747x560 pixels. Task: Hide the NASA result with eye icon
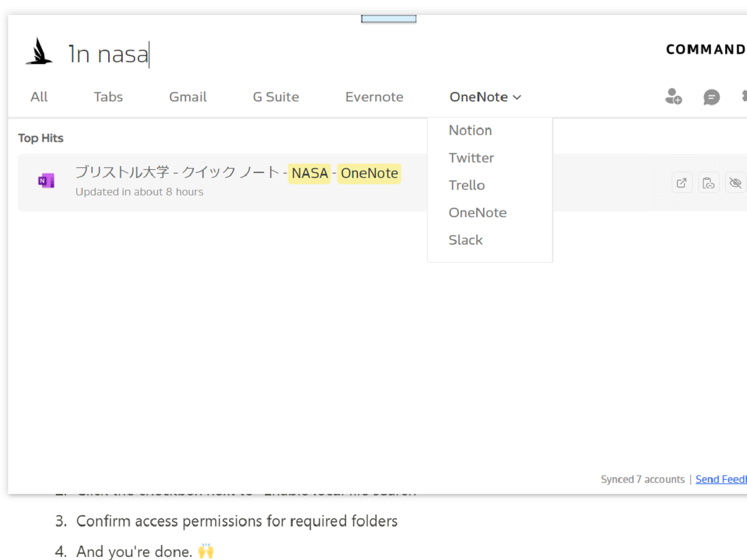coord(735,183)
